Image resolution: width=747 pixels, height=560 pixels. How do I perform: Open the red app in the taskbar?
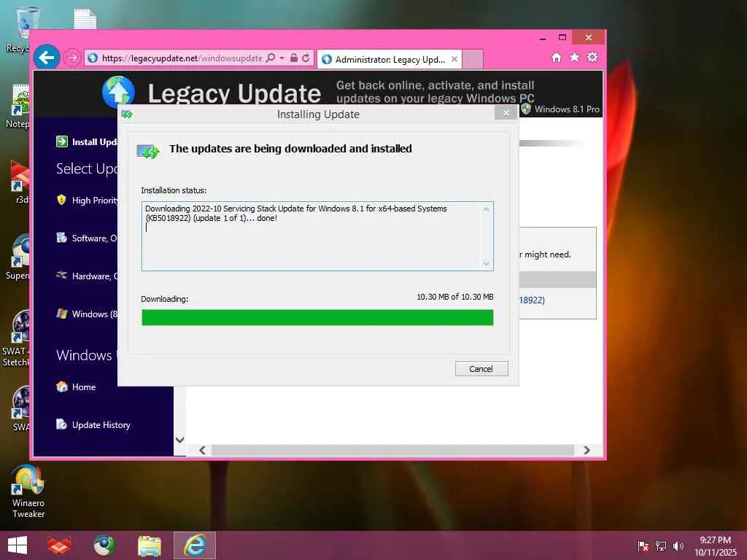[59, 545]
